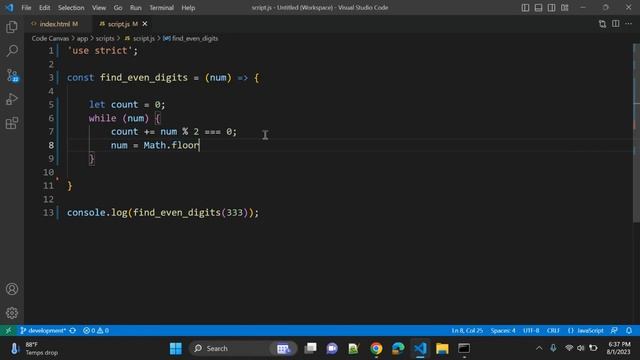The height and width of the screenshot is (360, 640).
Task: Open the Selection menu
Action: 71,7
